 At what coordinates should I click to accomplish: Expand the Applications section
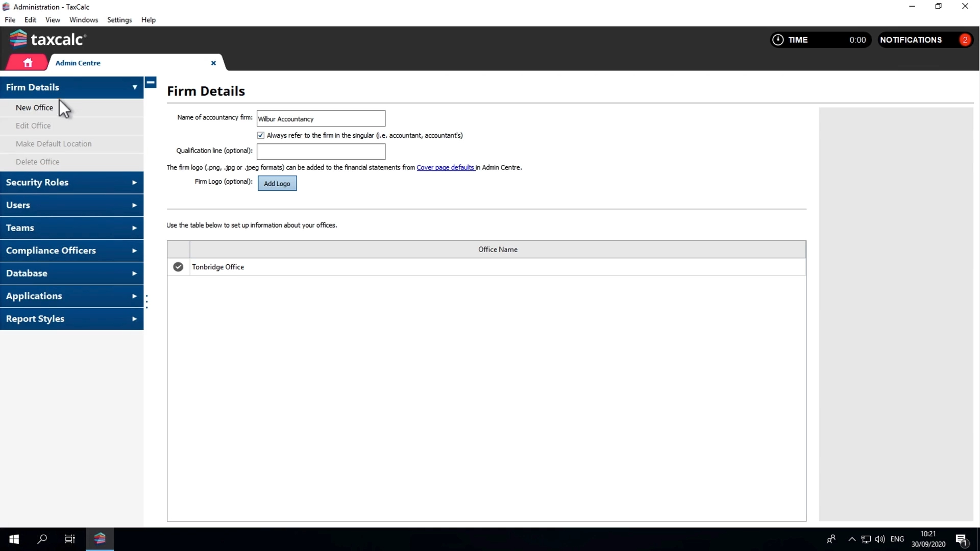tap(71, 296)
